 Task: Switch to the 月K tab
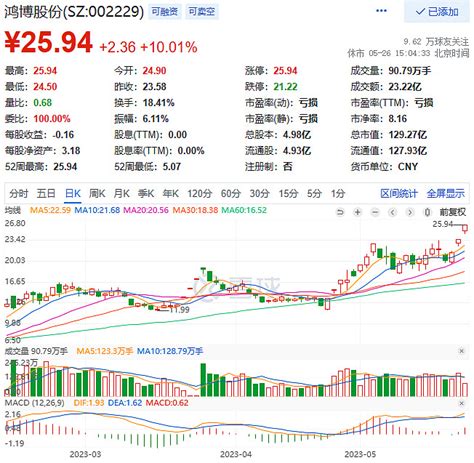coord(122,193)
